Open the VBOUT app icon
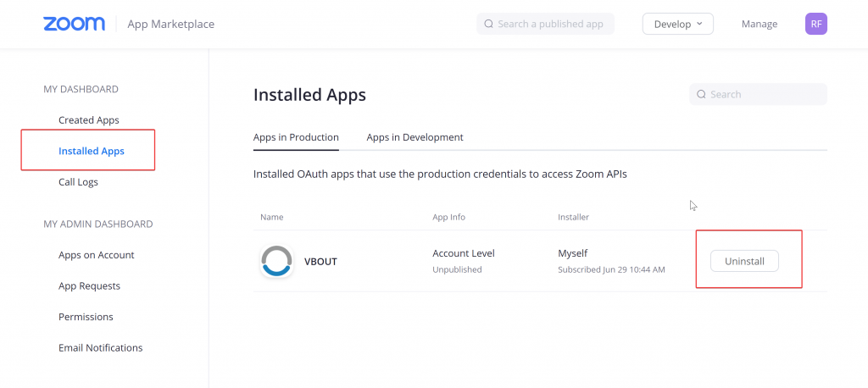The width and height of the screenshot is (868, 388). click(x=276, y=261)
